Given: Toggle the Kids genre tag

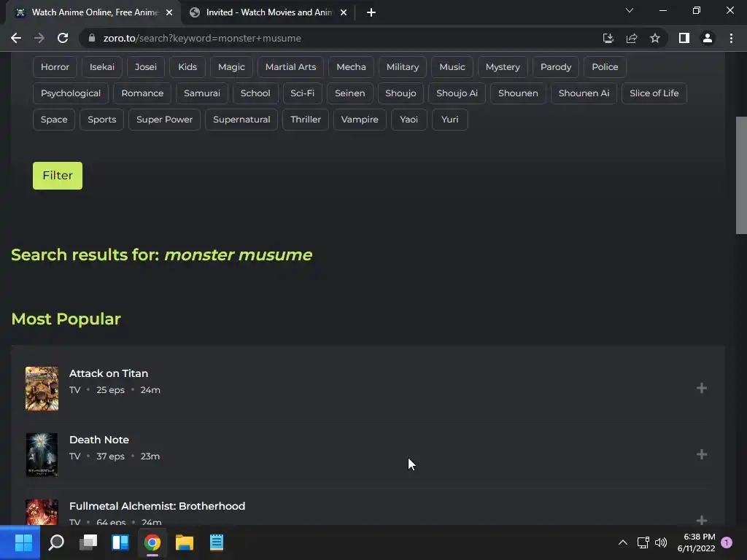Looking at the screenshot, I should pyautogui.click(x=187, y=67).
